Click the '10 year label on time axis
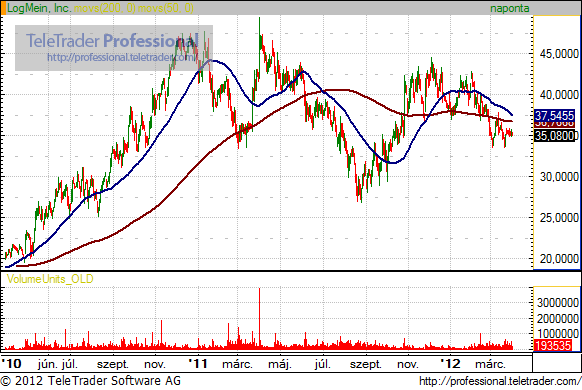This screenshot has height=390, width=582. (11, 364)
